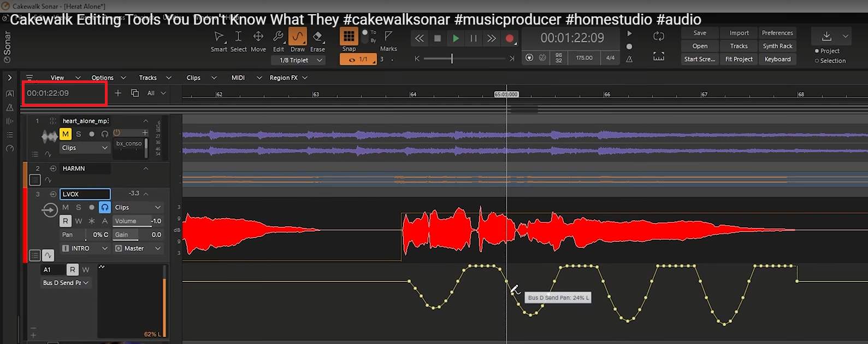Unmute the heart_alone track
This screenshot has width=868, height=344.
pyautogui.click(x=65, y=134)
